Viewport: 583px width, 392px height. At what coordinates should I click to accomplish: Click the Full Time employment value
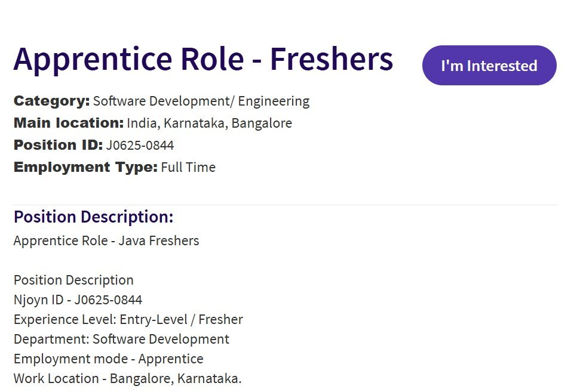click(x=188, y=167)
